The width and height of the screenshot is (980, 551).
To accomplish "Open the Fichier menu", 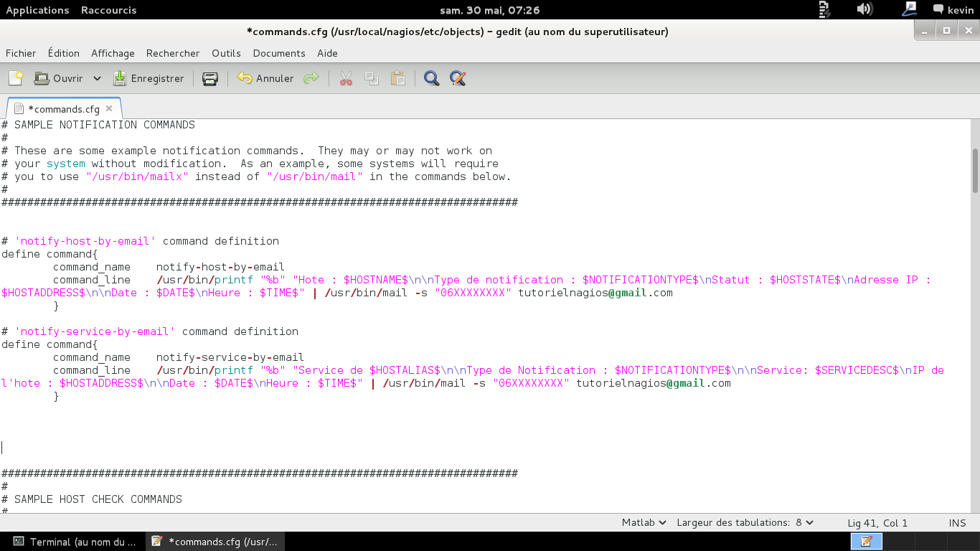I will tap(21, 53).
